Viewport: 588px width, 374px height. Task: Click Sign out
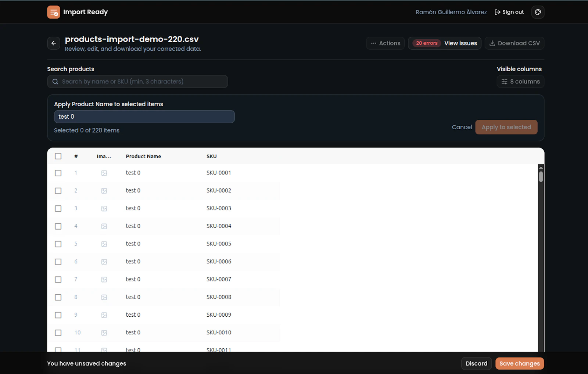click(509, 12)
